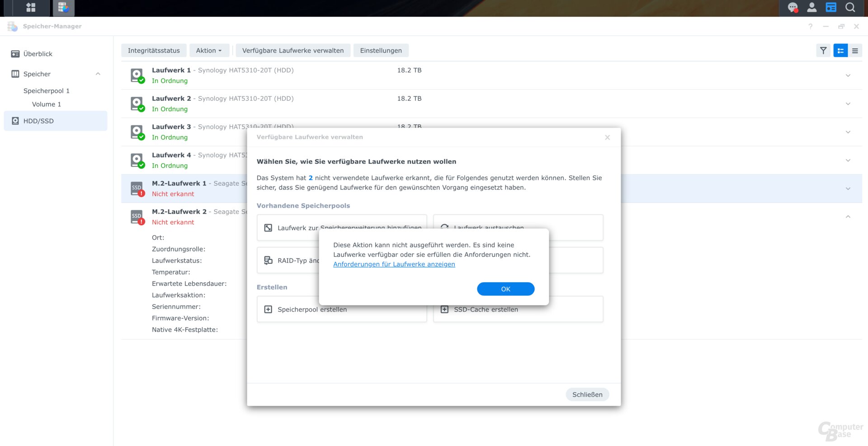Viewport: 868px width, 446px height.
Task: Close the Verfügbare Laufwerke verwalten dialog
Action: 607,138
